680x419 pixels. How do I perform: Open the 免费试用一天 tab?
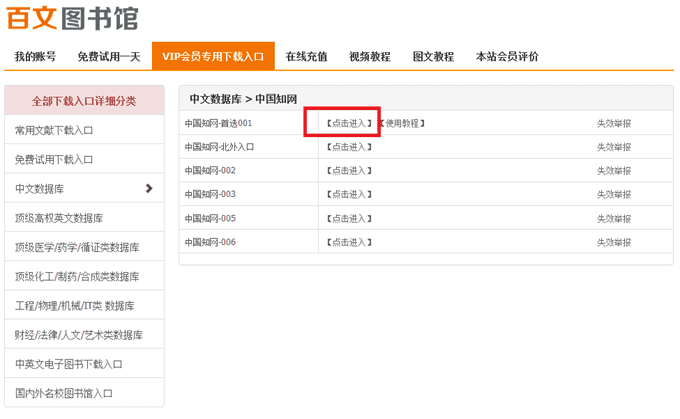(109, 56)
